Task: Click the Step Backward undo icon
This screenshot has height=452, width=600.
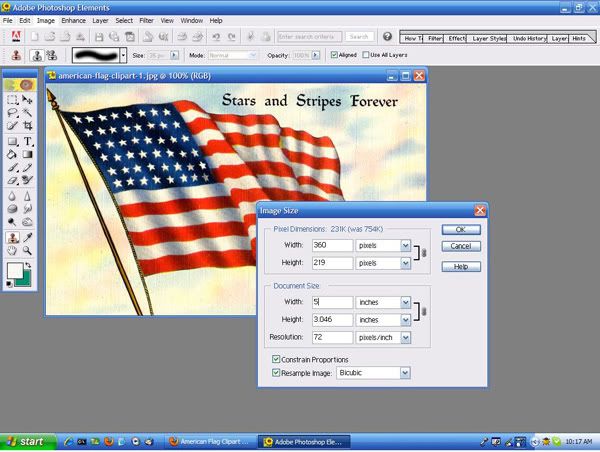Action: (216, 37)
